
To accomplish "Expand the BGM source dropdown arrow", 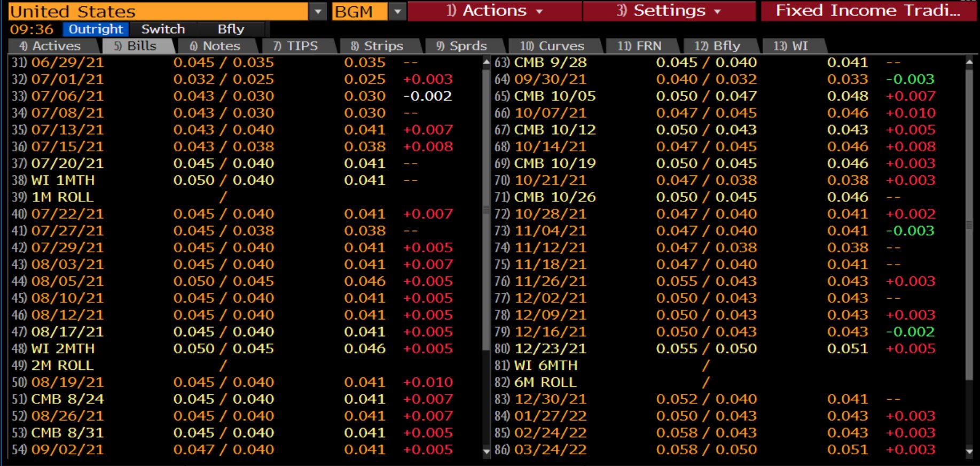I will 397,11.
